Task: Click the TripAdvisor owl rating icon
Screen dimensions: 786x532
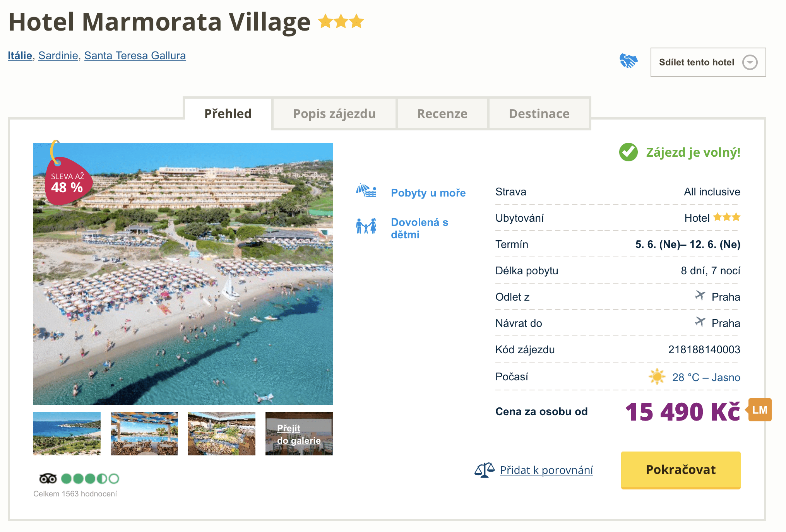Action: (x=48, y=479)
